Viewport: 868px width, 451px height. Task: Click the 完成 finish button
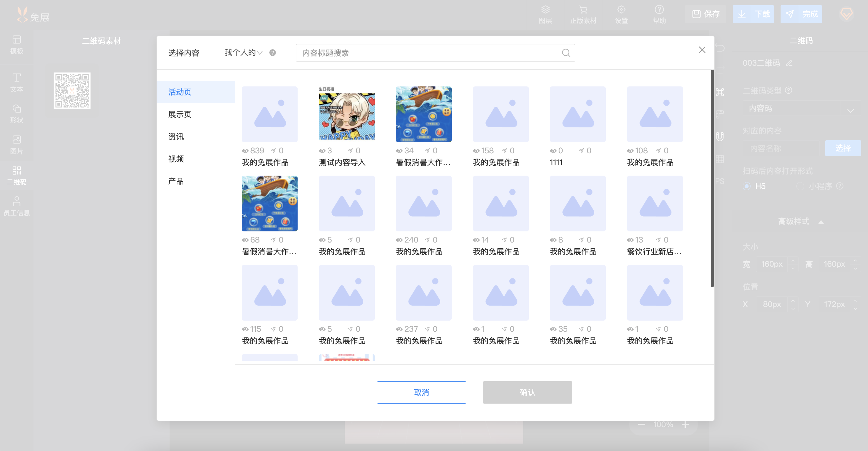(801, 14)
